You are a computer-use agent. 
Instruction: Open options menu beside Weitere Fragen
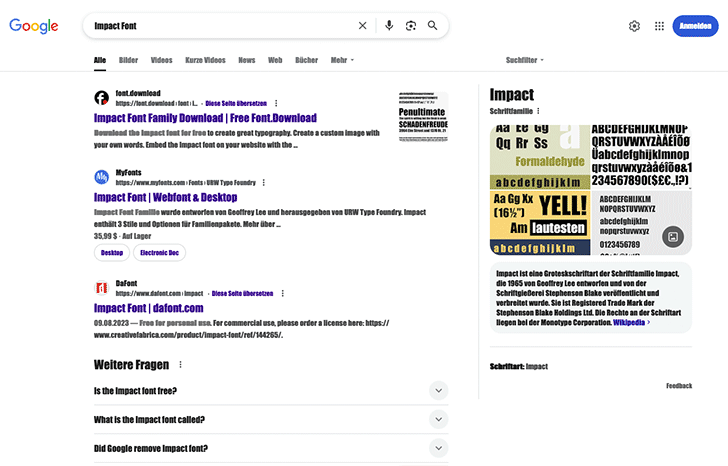coord(181,365)
